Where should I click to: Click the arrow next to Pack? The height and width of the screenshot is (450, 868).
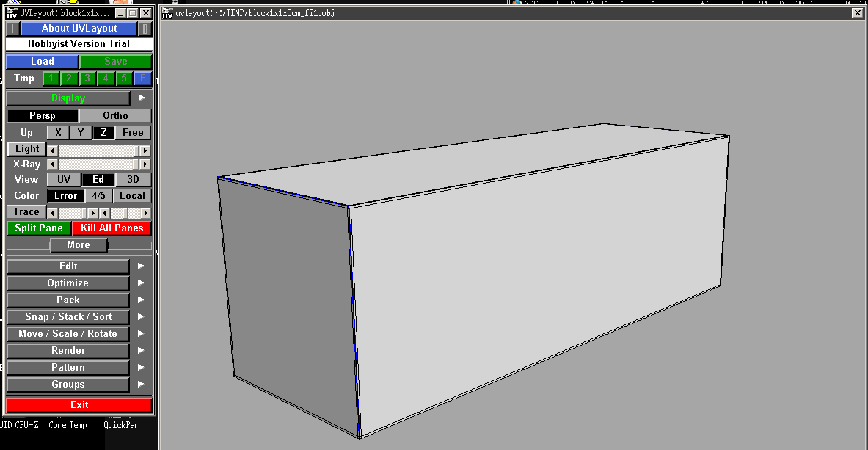point(141,300)
